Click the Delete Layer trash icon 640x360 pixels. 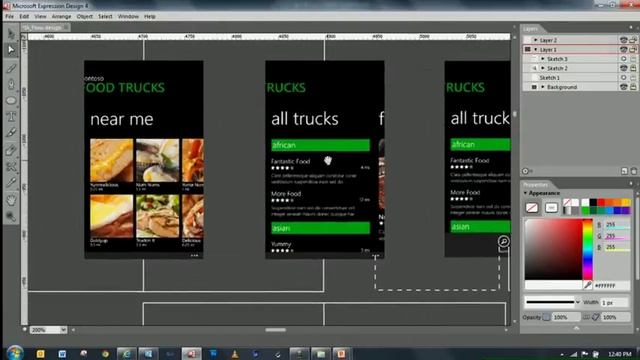(x=633, y=171)
